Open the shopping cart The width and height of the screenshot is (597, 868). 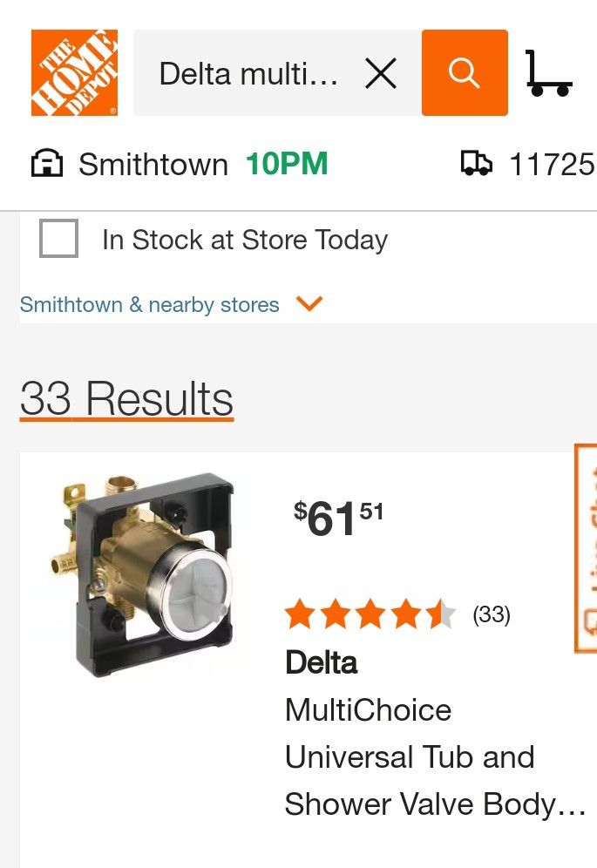click(x=549, y=74)
